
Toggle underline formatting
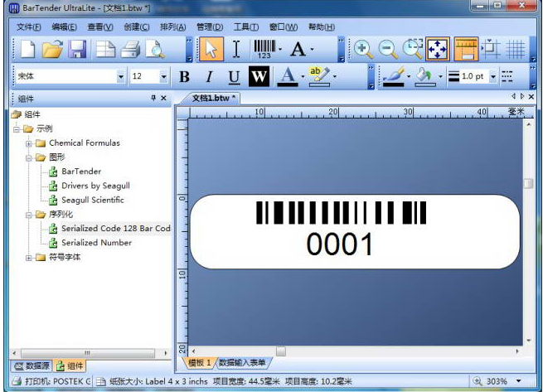pos(234,77)
